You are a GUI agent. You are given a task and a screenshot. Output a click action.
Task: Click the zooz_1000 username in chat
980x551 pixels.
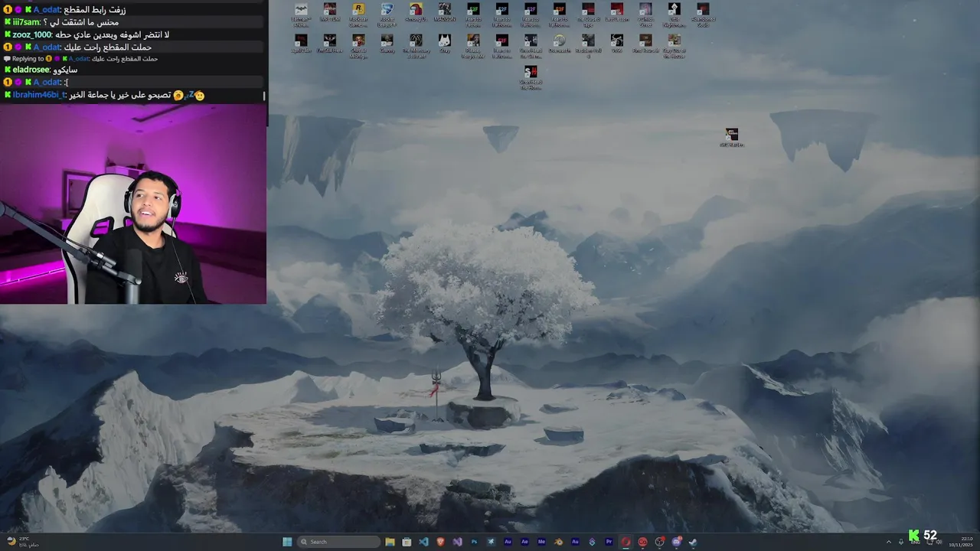(32, 34)
